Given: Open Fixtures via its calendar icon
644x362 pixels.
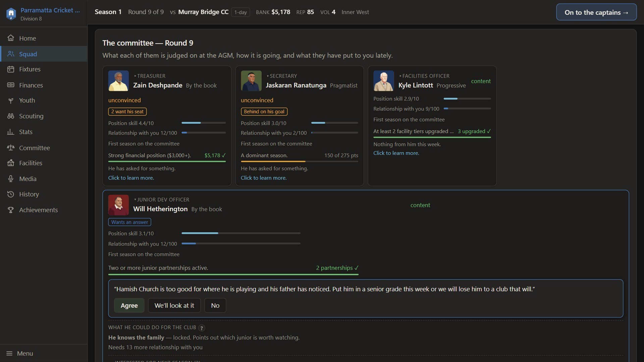Looking at the screenshot, I should click(11, 69).
